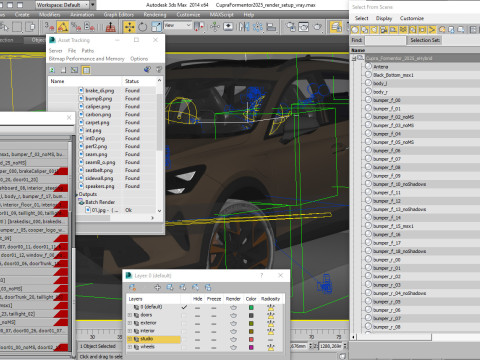Toggle Display Cameras filter in Select From Scene
Screen dimensions: 480x360
(384, 30)
